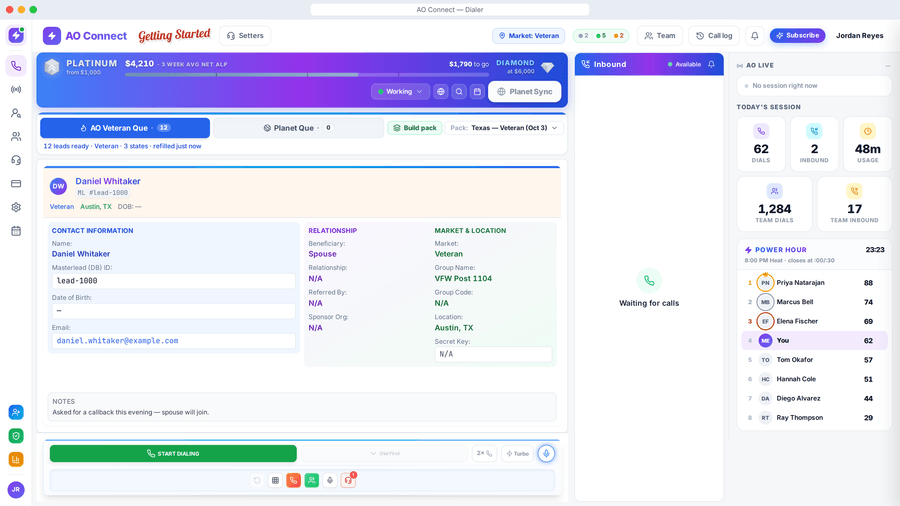Select the AO Veteran Que tab
900x506 pixels.
[125, 128]
